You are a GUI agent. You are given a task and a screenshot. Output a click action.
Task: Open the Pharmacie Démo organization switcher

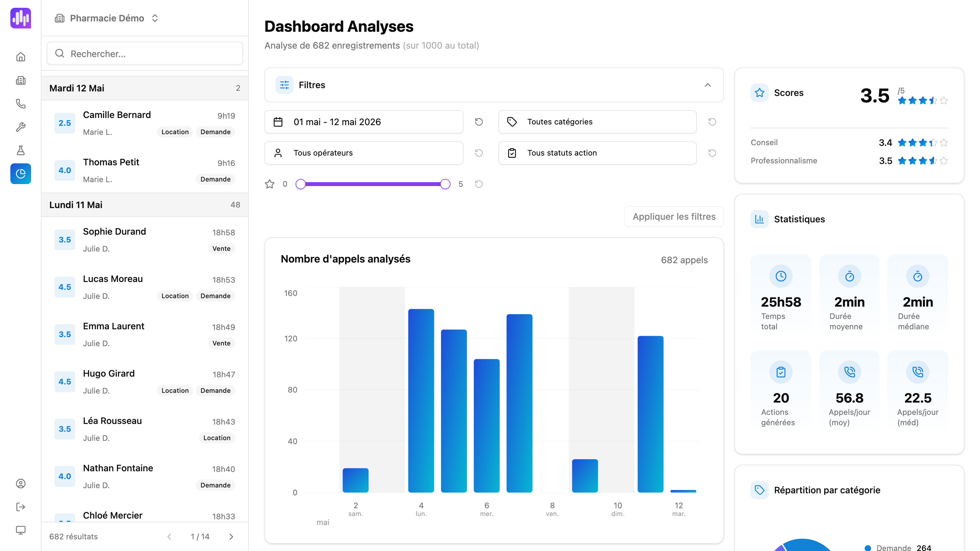tap(107, 18)
